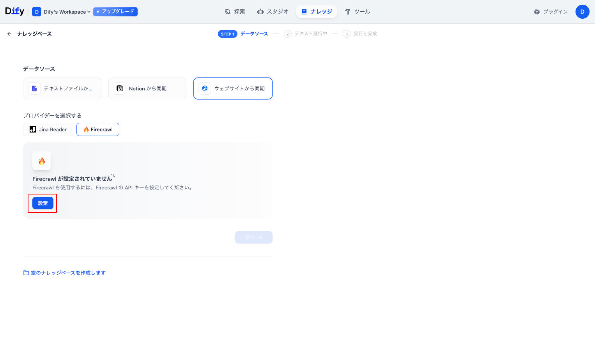Click the user avatar D icon

(582, 12)
